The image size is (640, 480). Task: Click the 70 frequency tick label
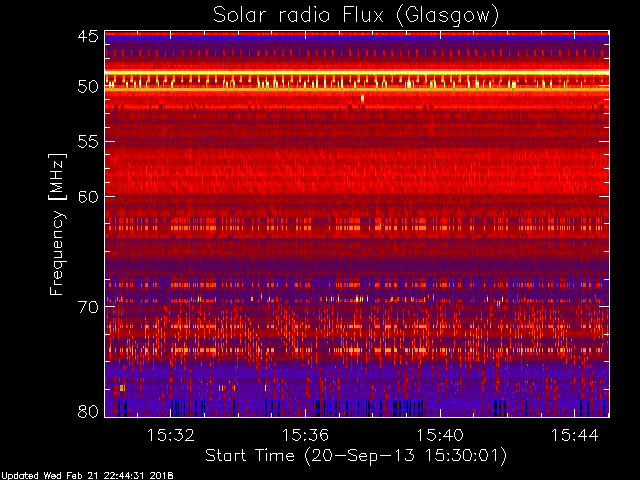point(88,307)
